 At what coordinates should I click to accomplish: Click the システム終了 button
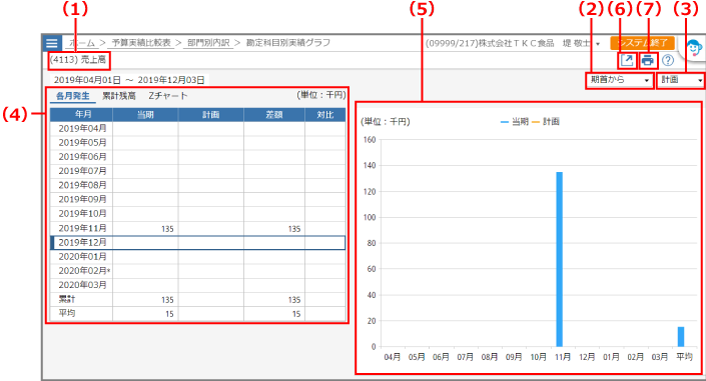643,43
